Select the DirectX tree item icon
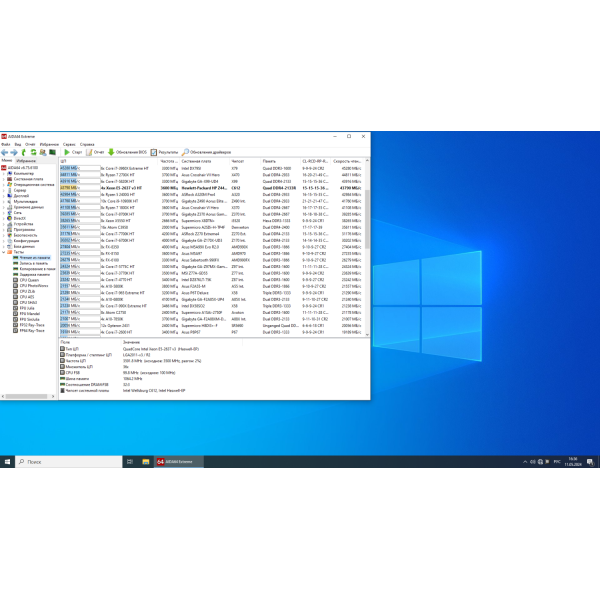Image resolution: width=600 pixels, height=600 pixels. pos(10,218)
